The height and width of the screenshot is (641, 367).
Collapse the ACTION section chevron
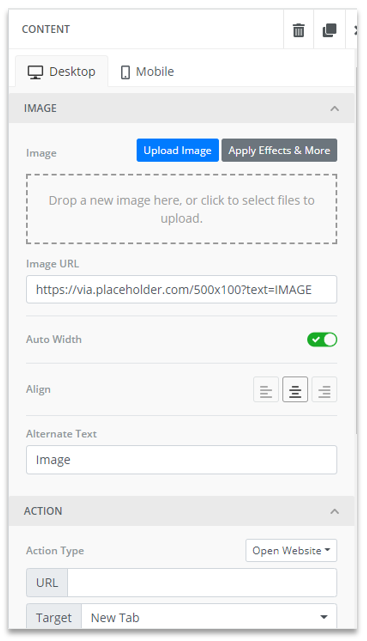point(334,511)
